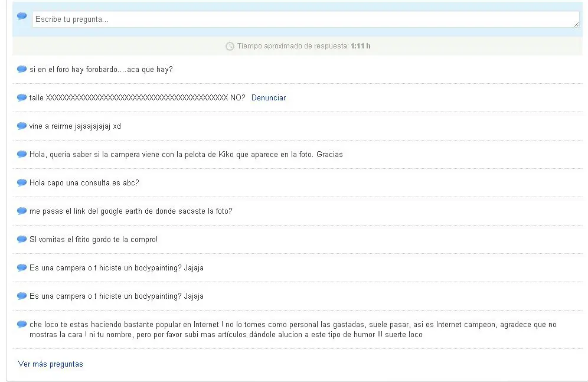588x382 pixels.
Task: Click the resize grip of the question box
Action: pos(576,24)
